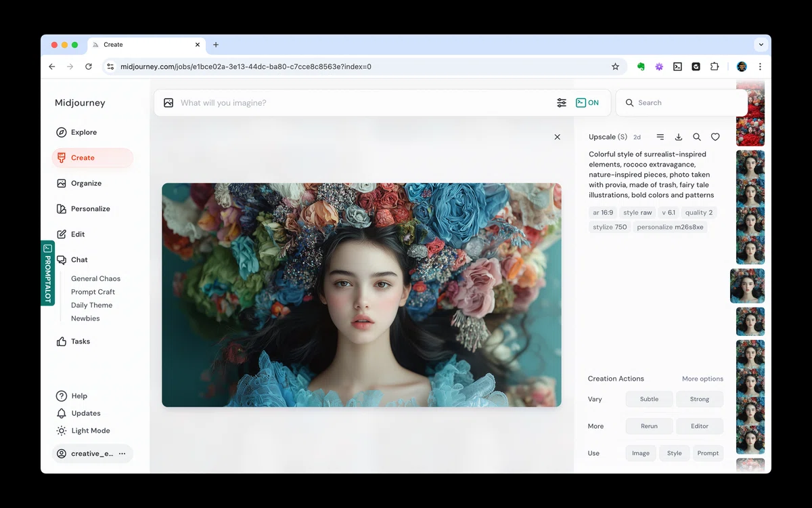Open the Editor button
Image resolution: width=812 pixels, height=508 pixels.
pos(700,426)
